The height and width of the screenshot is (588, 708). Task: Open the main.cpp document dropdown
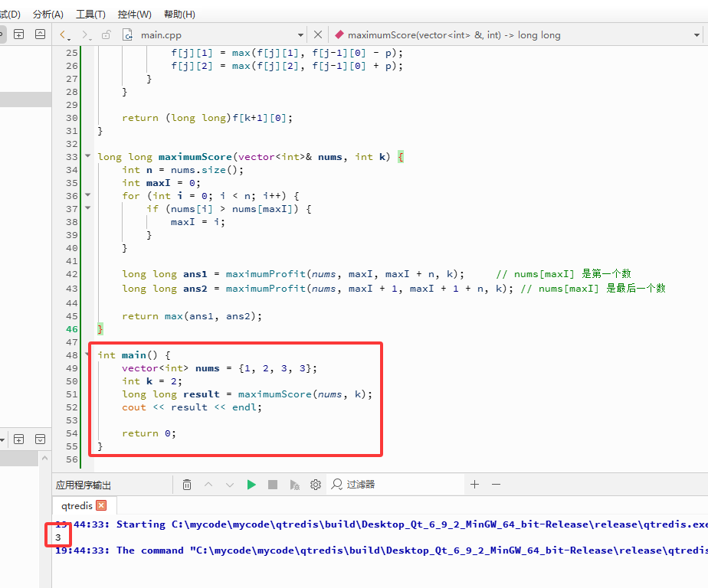(x=300, y=34)
